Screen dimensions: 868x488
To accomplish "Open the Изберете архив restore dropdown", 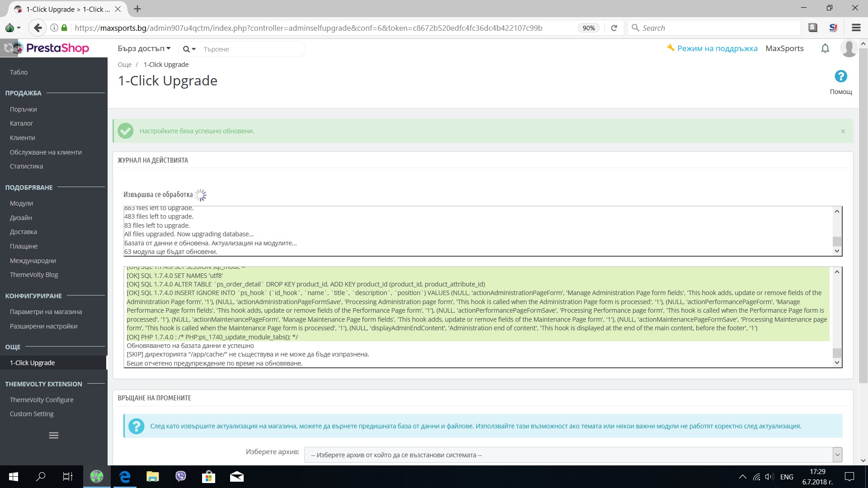I will (x=572, y=455).
